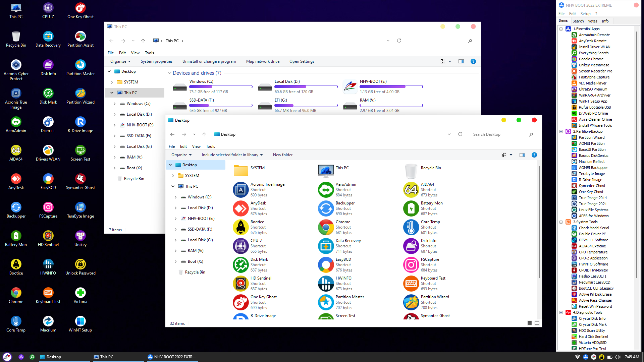Open AIDA64 diagnostic tool
The height and width of the screenshot is (362, 644).
(15, 150)
